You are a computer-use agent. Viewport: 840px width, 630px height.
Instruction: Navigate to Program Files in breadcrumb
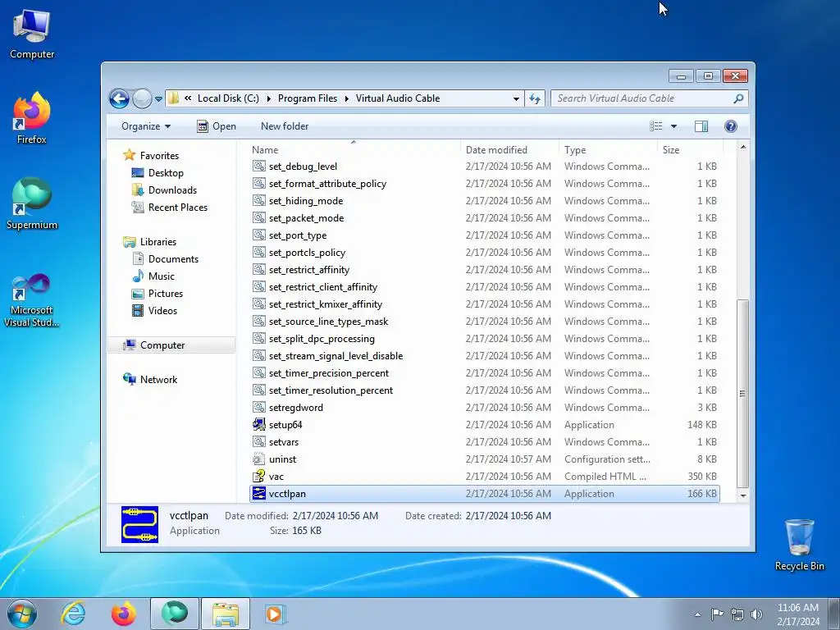(x=308, y=98)
